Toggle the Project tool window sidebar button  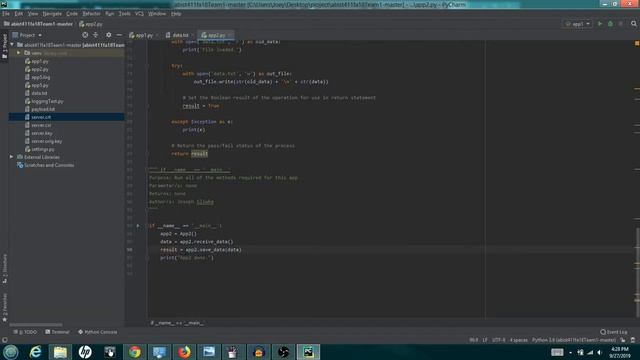(x=4, y=46)
